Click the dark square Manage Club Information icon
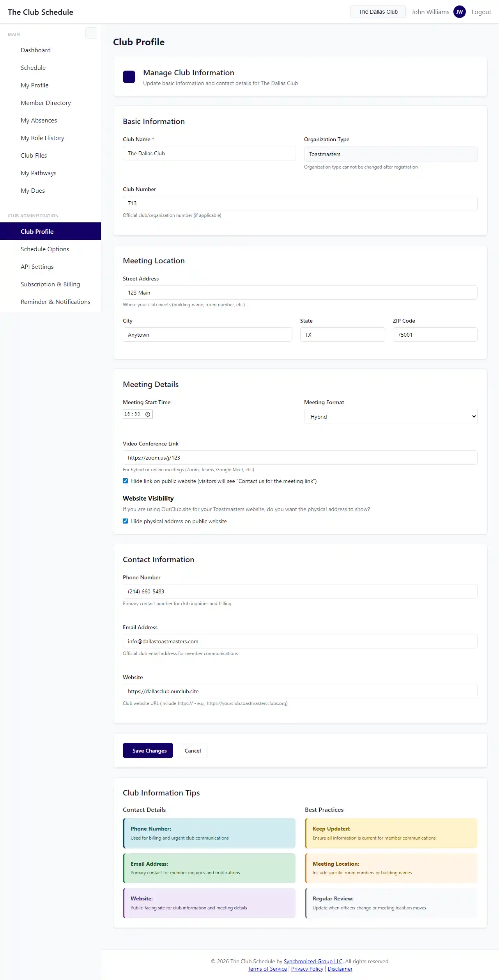499x980 pixels. (x=129, y=77)
